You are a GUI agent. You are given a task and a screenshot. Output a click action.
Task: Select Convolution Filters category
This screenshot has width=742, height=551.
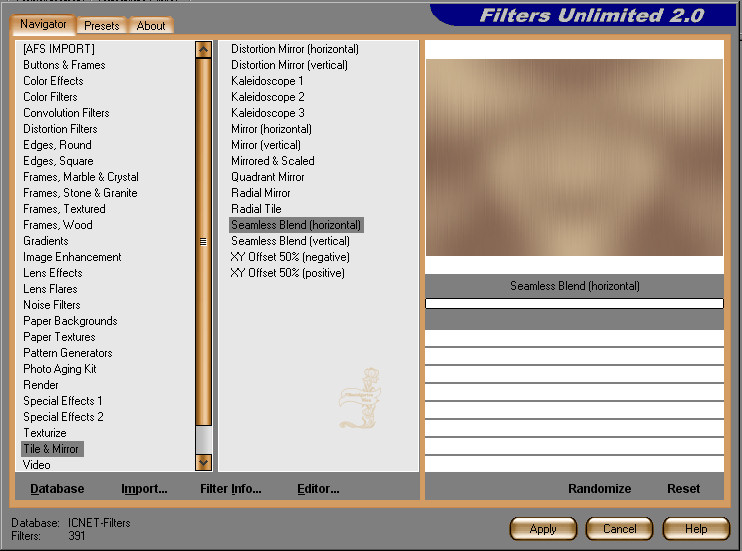click(x=66, y=113)
